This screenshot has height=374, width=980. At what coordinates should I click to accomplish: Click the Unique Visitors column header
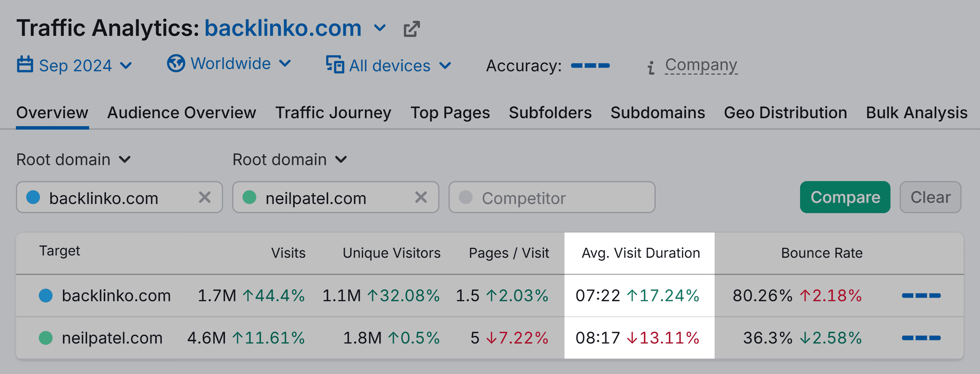392,253
